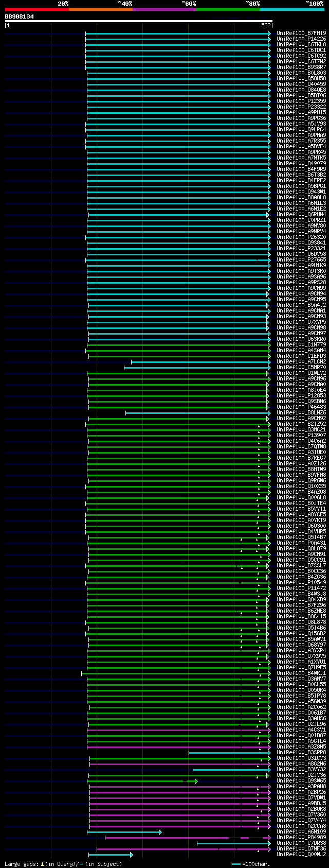Select the UniRef100_Q7XYP5 hit label

(301, 322)
